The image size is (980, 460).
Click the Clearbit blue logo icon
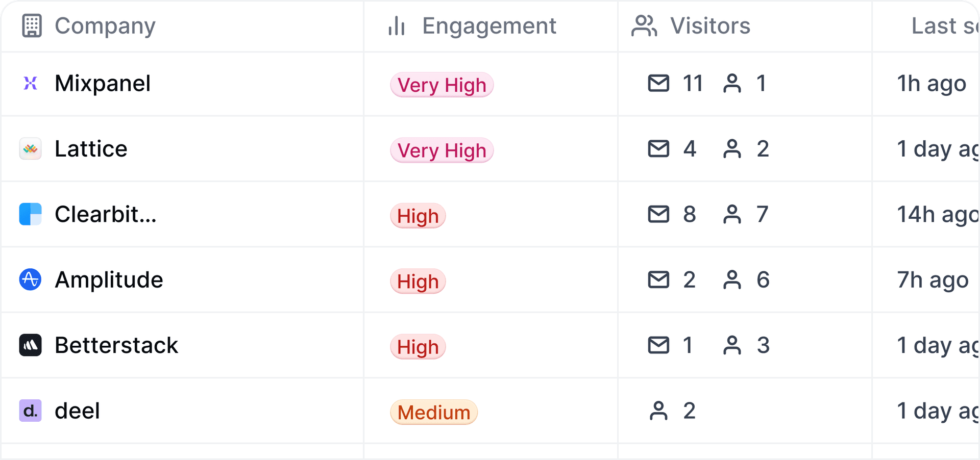pos(31,214)
